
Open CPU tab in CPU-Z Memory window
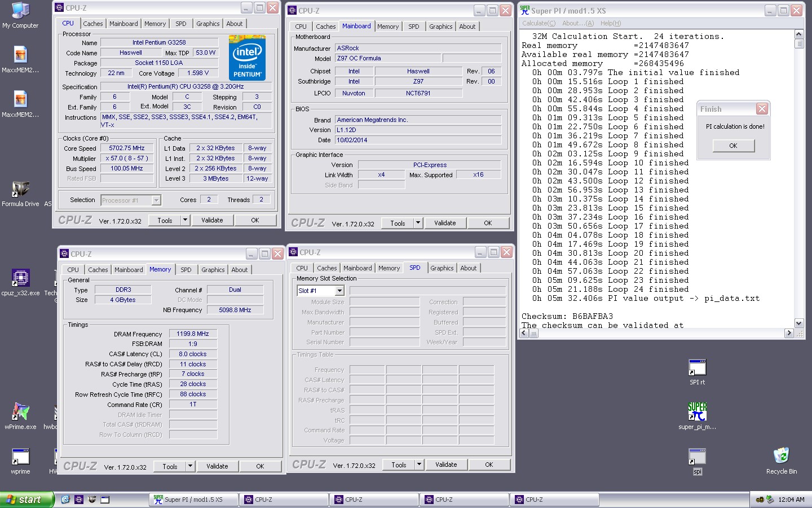(x=73, y=270)
